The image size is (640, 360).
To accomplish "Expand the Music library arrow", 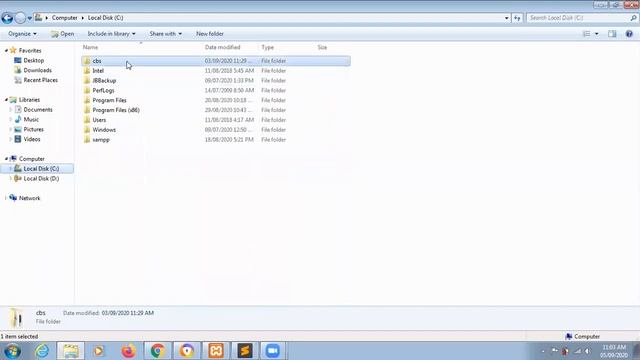I will (11, 120).
